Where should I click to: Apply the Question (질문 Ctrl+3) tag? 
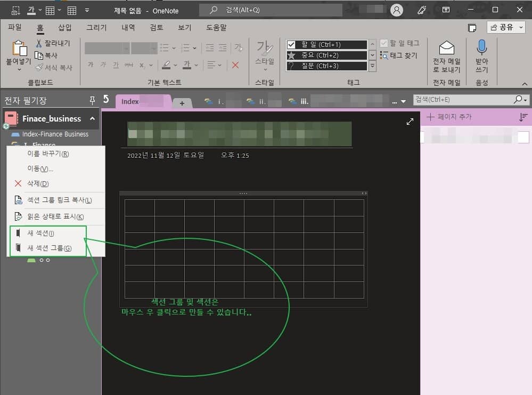click(327, 66)
